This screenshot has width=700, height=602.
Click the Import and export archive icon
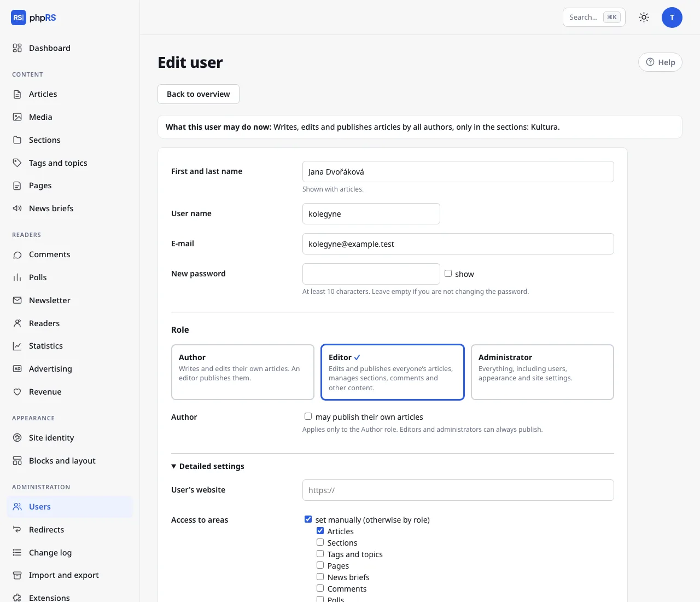pyautogui.click(x=17, y=575)
